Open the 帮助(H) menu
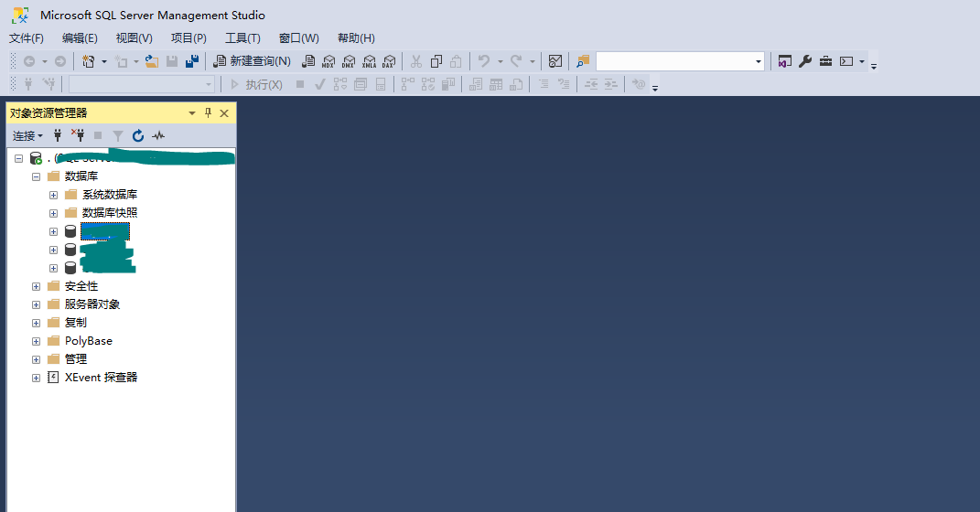Viewport: 980px width, 512px height. pyautogui.click(x=356, y=38)
